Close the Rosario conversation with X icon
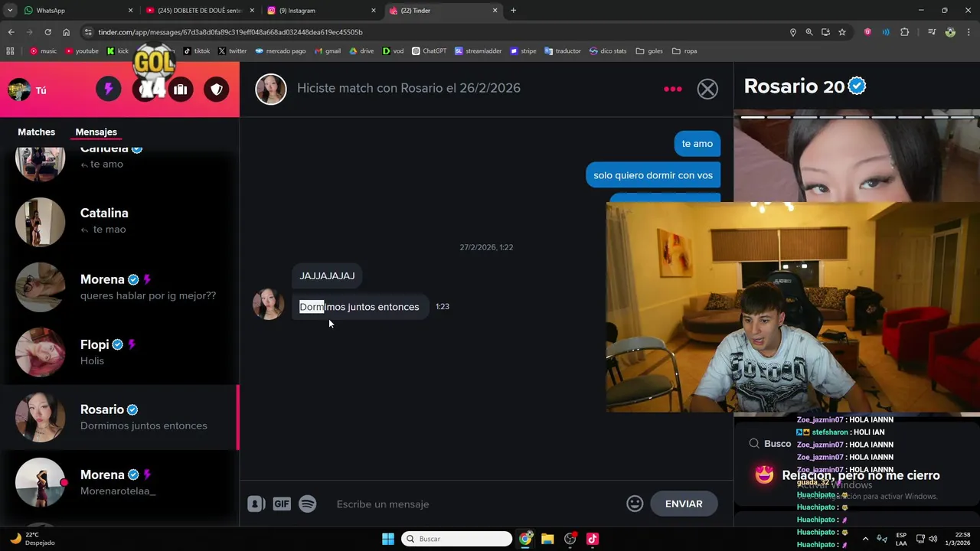Screen dimensions: 980x551 707,89
